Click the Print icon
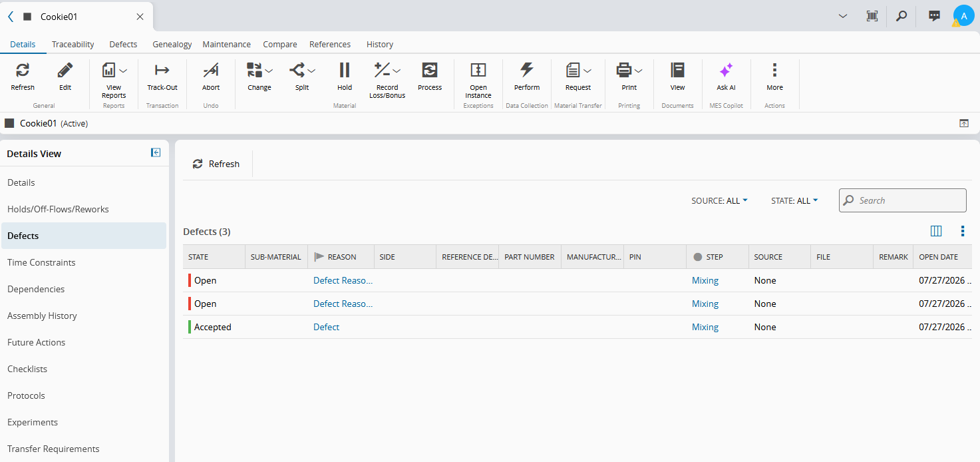This screenshot has height=462, width=980. point(623,70)
